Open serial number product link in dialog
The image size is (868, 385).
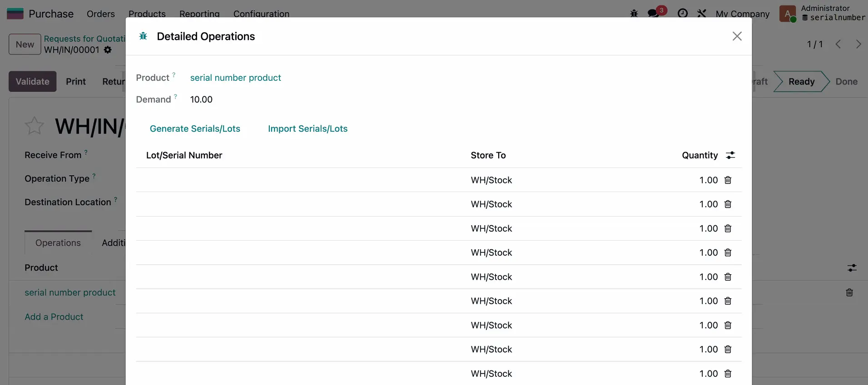(x=235, y=78)
